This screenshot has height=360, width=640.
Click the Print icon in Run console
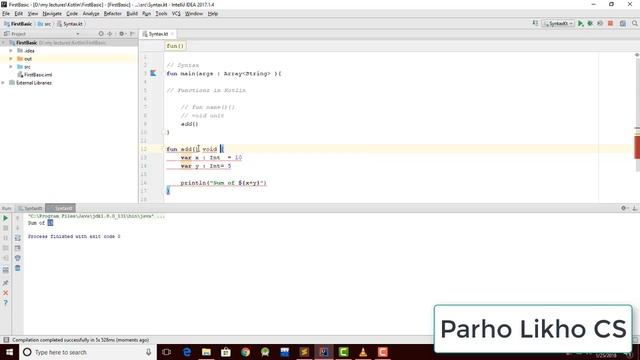pos(18,258)
